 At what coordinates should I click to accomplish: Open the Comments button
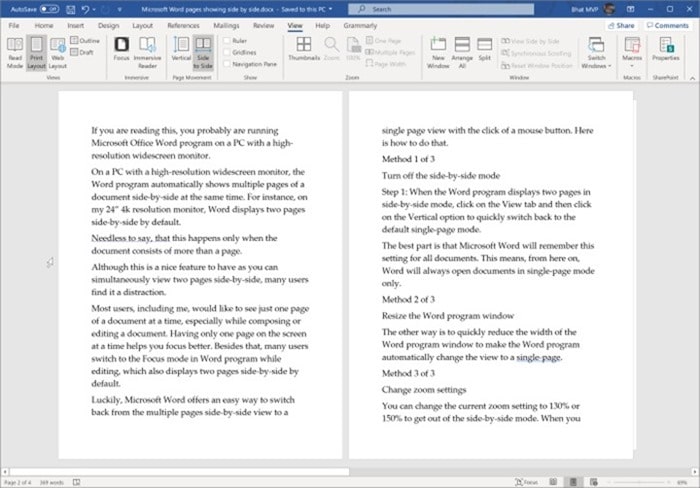[668, 25]
